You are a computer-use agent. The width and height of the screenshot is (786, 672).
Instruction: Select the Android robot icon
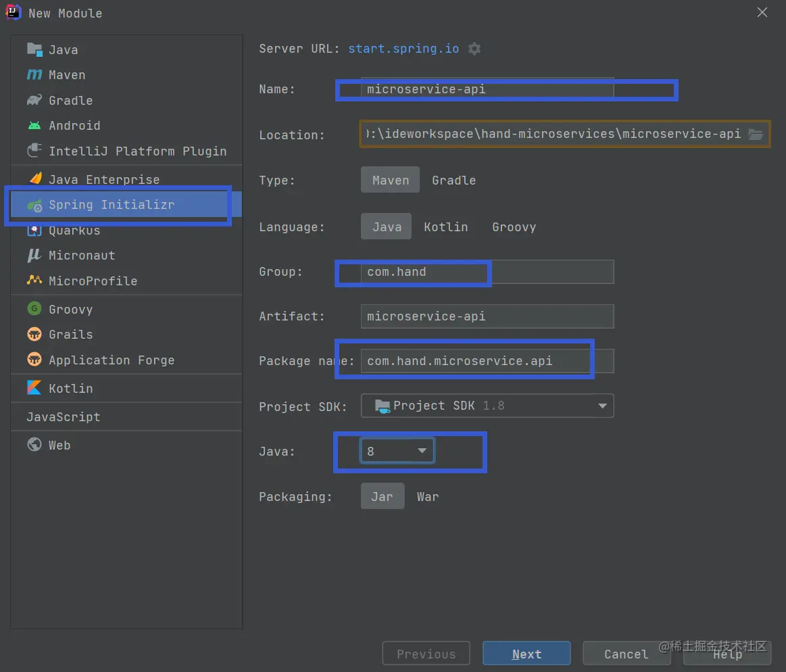point(34,125)
